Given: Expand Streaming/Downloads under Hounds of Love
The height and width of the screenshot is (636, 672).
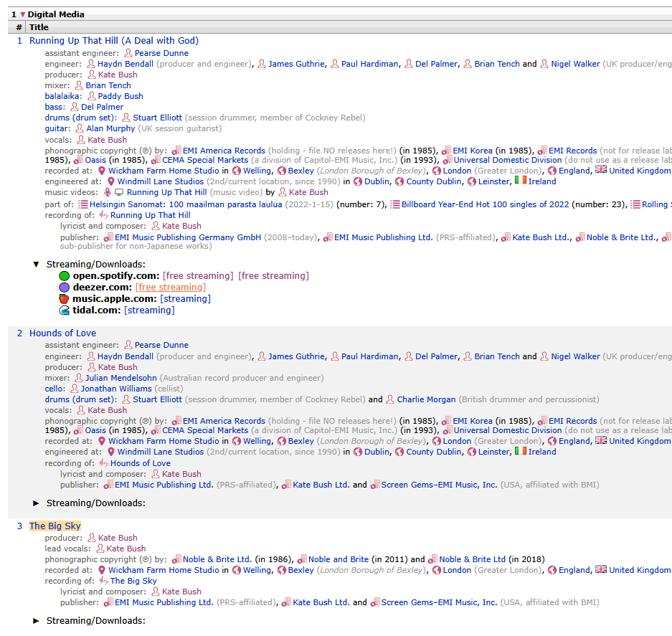Looking at the screenshot, I should click(x=37, y=503).
